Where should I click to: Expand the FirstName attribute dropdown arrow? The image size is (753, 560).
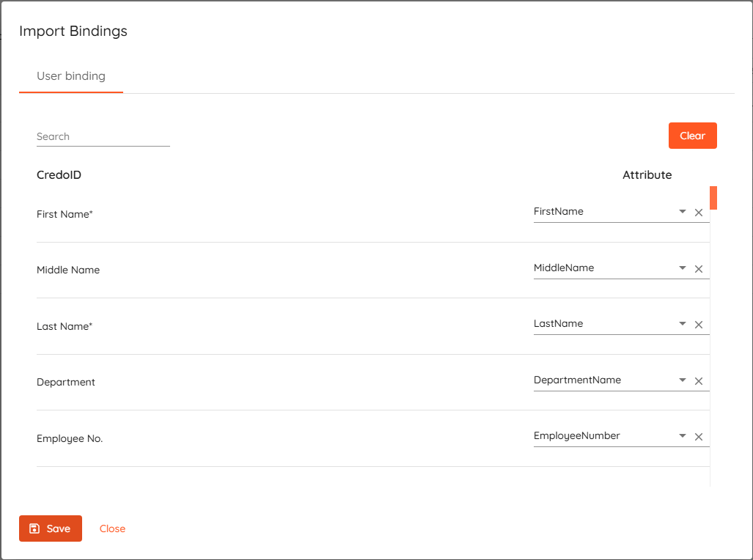(683, 212)
